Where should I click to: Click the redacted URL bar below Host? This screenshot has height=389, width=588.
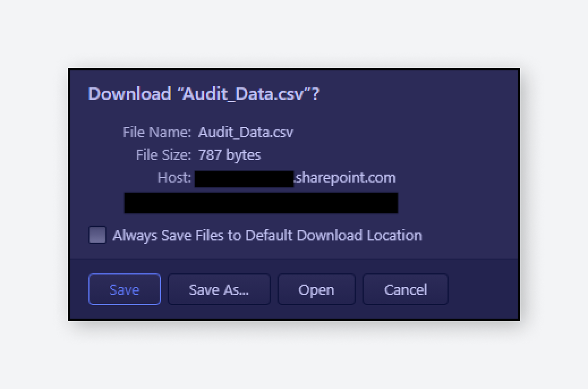[261, 203]
